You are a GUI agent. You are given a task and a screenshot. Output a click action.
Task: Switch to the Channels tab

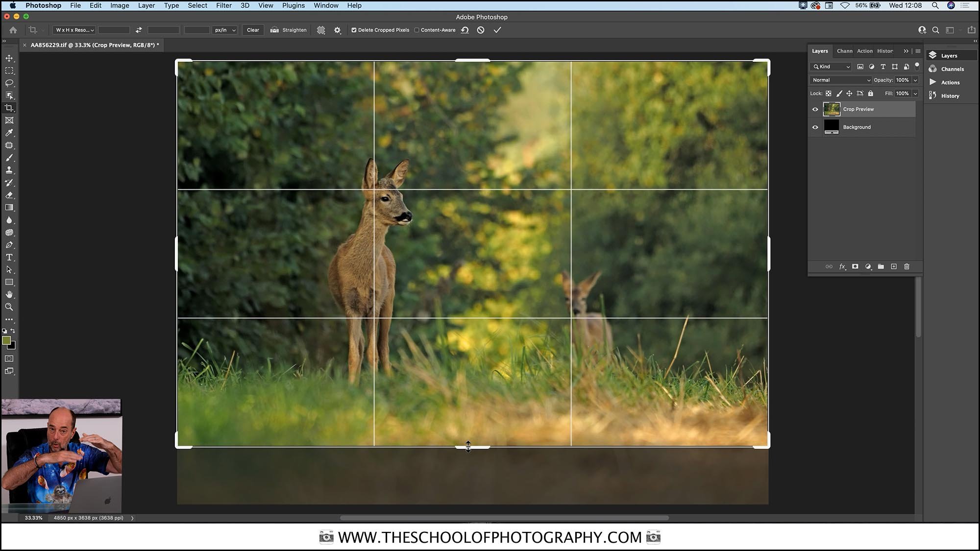point(844,51)
